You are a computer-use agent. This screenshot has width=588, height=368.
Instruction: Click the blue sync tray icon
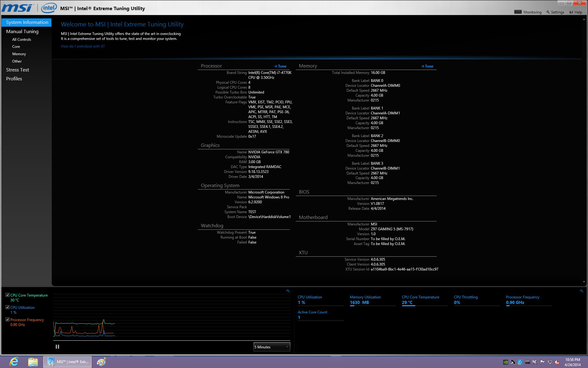pyautogui.click(x=520, y=362)
